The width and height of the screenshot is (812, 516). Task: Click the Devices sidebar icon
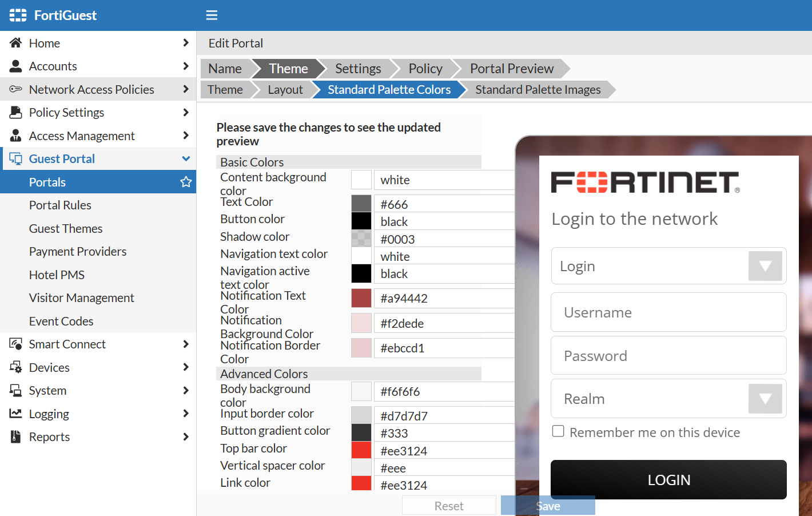tap(15, 367)
